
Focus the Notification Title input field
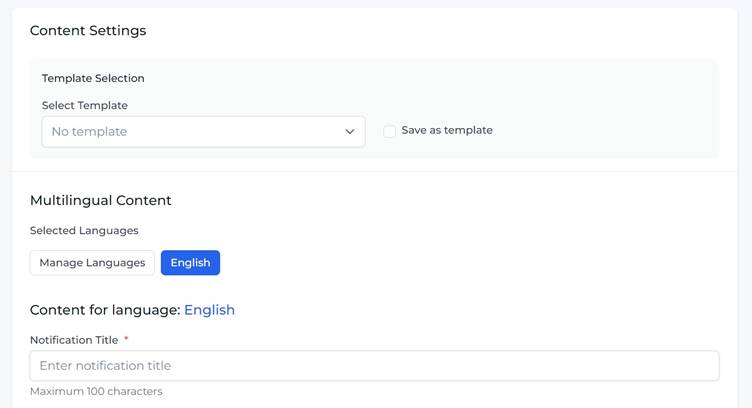[374, 366]
